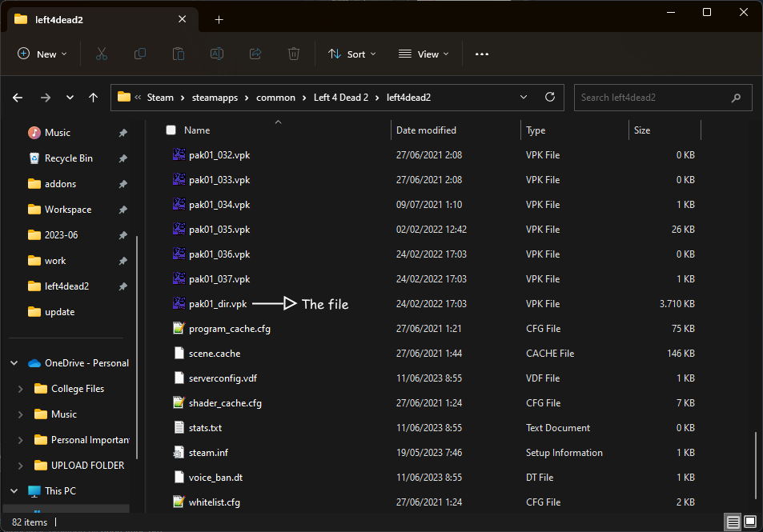Click the Cut scissors icon in toolbar
763x532 pixels.
click(101, 54)
